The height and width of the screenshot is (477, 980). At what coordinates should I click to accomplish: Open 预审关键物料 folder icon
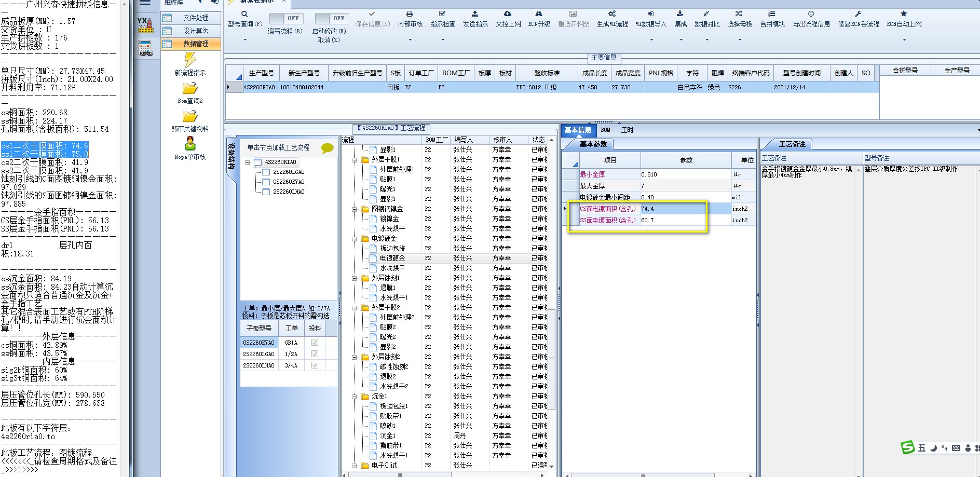[190, 117]
